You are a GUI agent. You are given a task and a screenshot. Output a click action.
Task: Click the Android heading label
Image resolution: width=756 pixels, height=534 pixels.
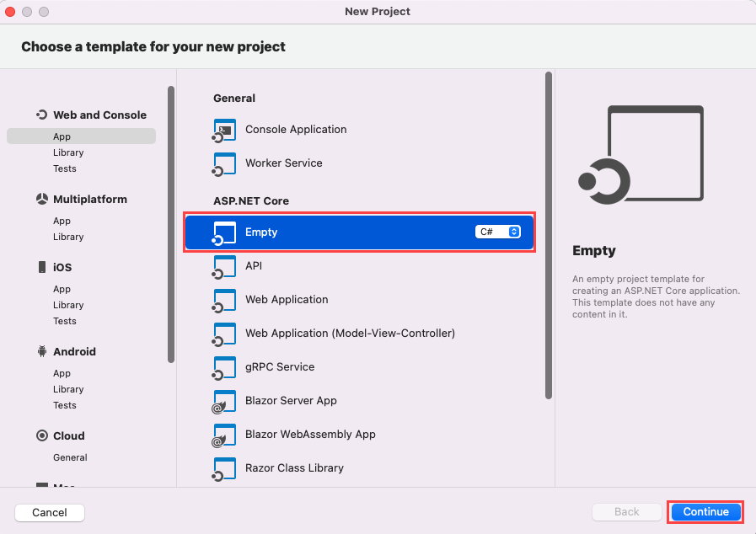pyautogui.click(x=74, y=351)
